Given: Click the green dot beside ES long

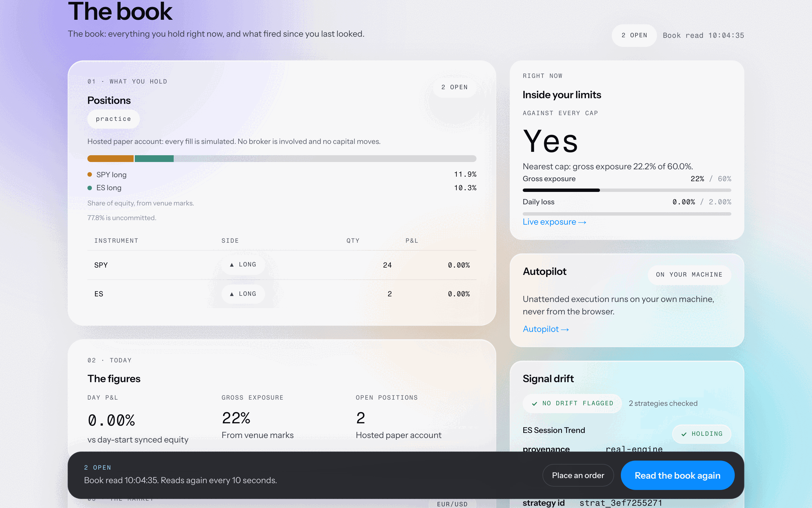Looking at the screenshot, I should click(x=90, y=188).
